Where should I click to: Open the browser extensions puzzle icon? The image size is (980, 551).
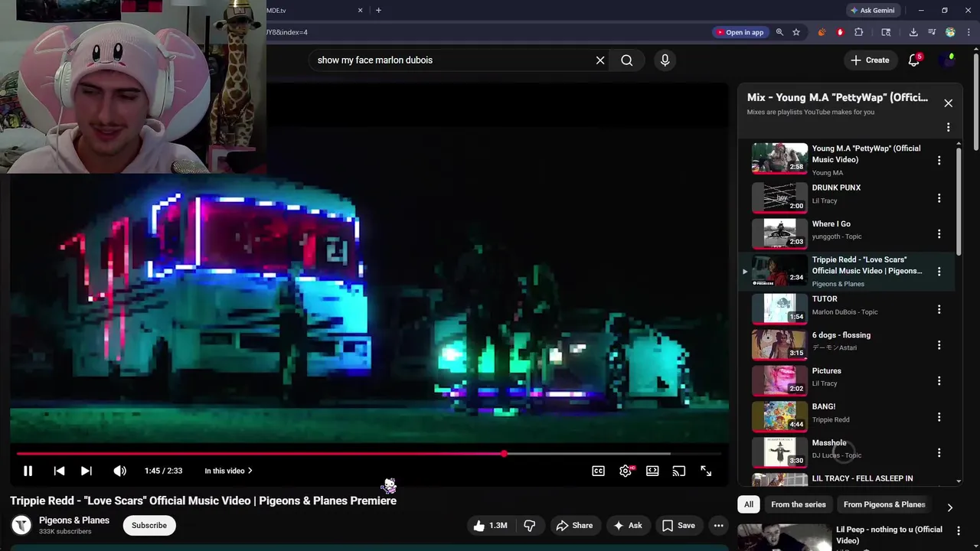pos(858,32)
